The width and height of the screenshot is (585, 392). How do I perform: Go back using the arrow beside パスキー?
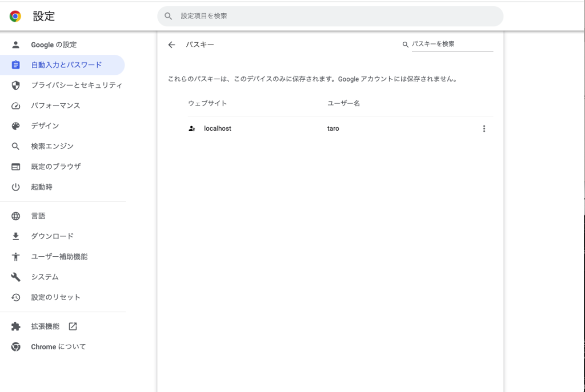tap(171, 45)
